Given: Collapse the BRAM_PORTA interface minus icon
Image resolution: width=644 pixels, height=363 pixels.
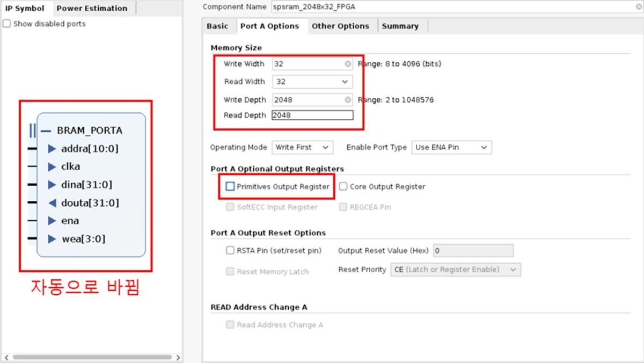Looking at the screenshot, I should 46,130.
